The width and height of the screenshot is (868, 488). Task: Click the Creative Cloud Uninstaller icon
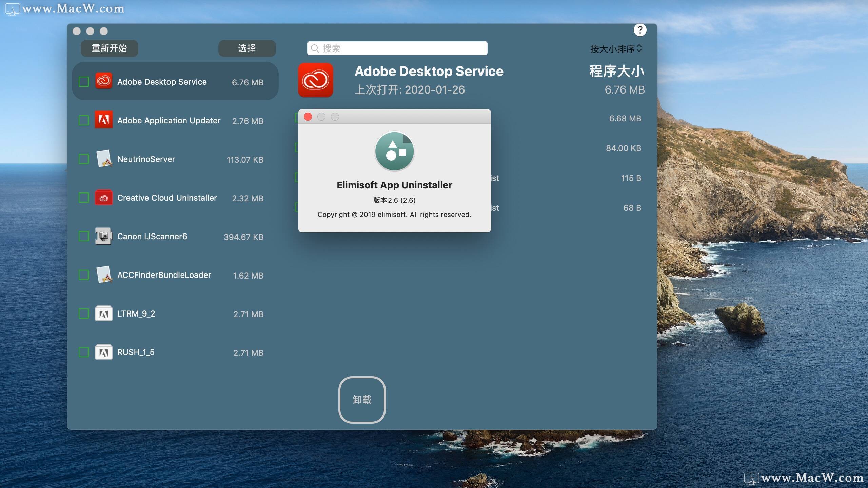point(103,198)
